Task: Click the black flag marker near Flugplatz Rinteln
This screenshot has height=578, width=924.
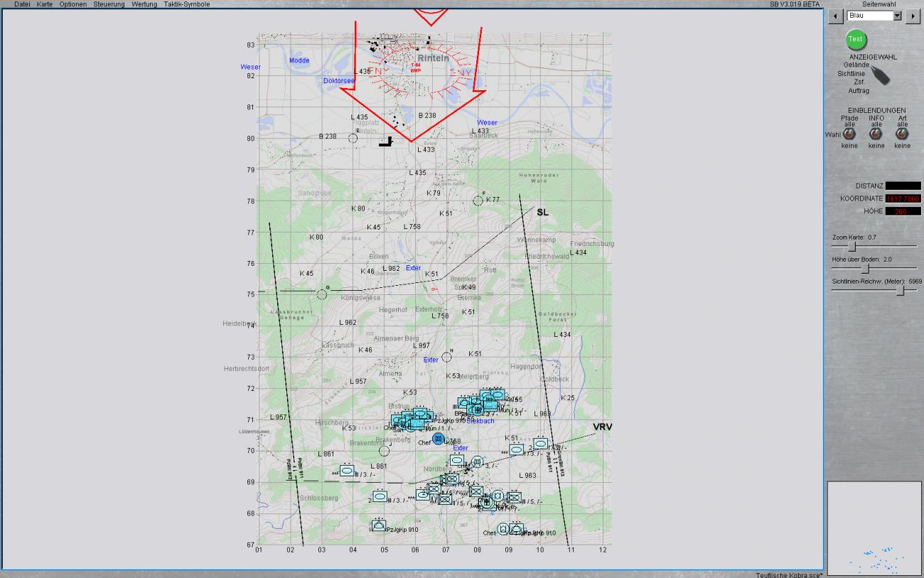Action: pos(387,141)
